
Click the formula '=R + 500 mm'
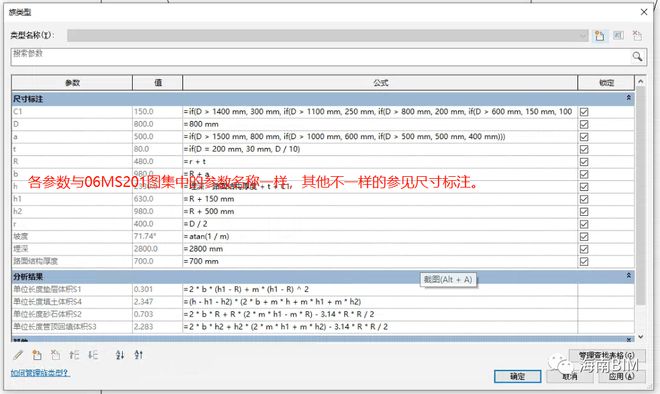(209, 211)
